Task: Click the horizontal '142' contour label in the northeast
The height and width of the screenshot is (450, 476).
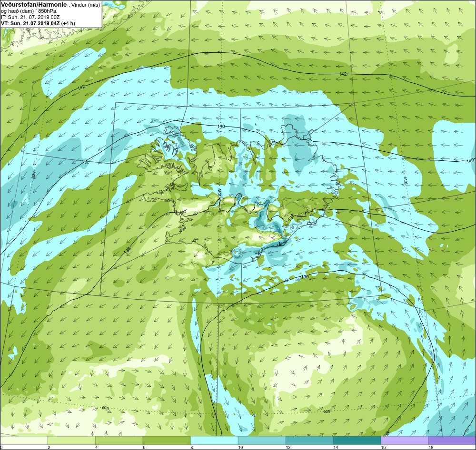Action: pos(343,74)
